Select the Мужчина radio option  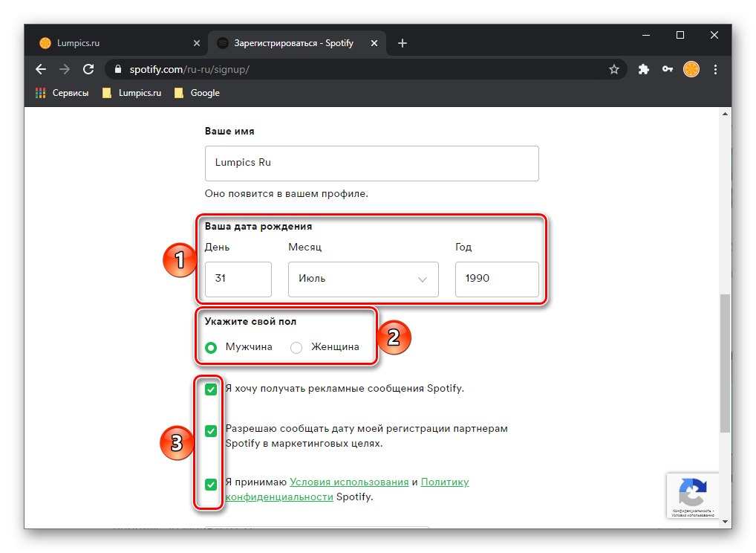[212, 347]
